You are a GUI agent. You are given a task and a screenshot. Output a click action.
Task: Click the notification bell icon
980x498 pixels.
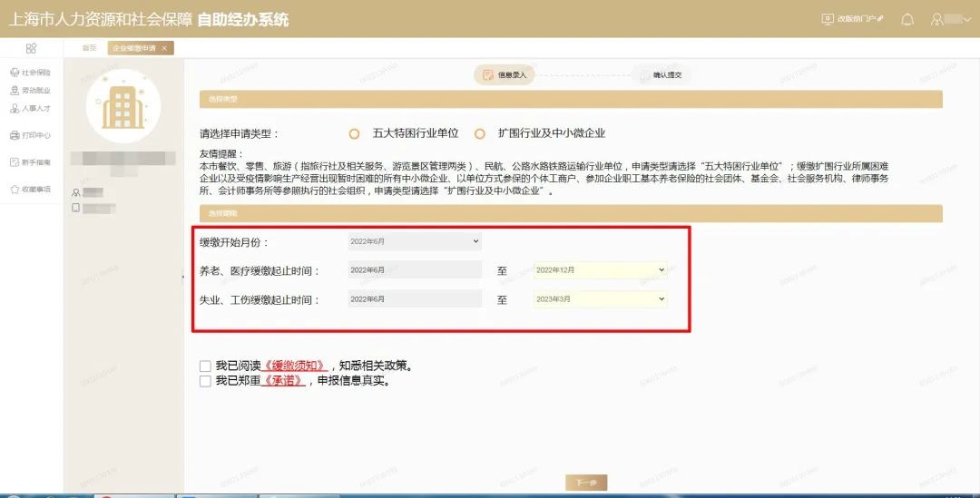[906, 19]
